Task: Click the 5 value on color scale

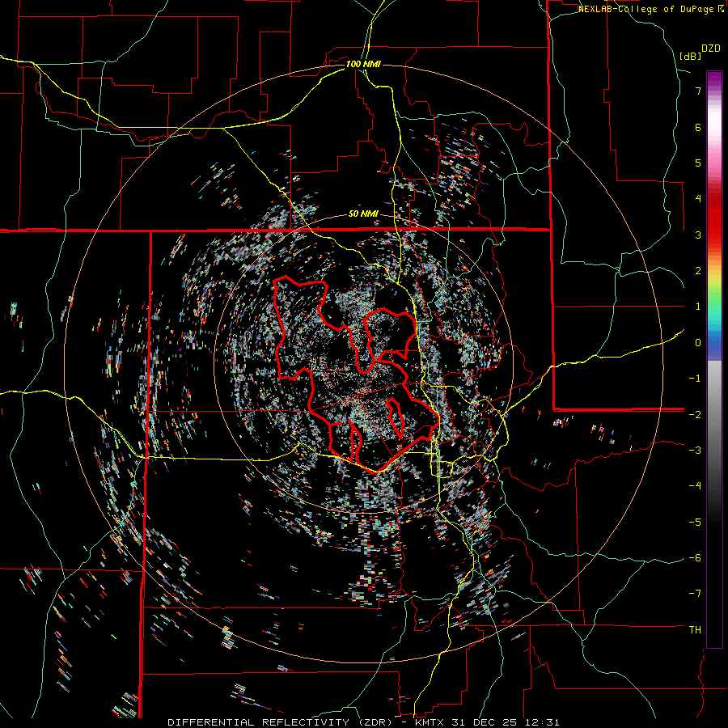Action: [x=698, y=163]
